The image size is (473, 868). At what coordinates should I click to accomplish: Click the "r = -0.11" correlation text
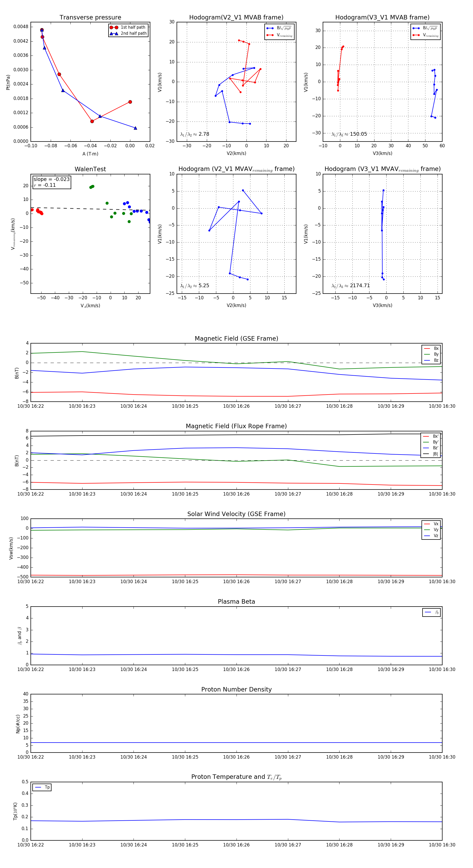[x=45, y=185]
